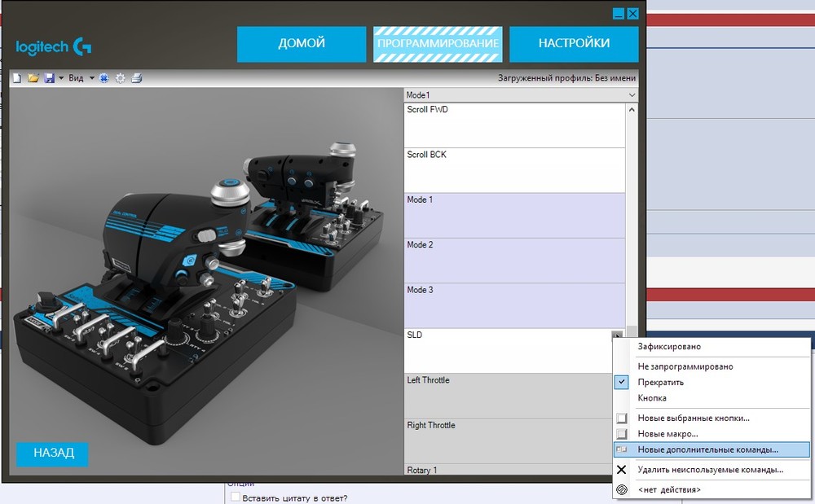Click the scrollbar up arrow in the command list
Image resolution: width=815 pixels, height=504 pixels.
(x=632, y=110)
